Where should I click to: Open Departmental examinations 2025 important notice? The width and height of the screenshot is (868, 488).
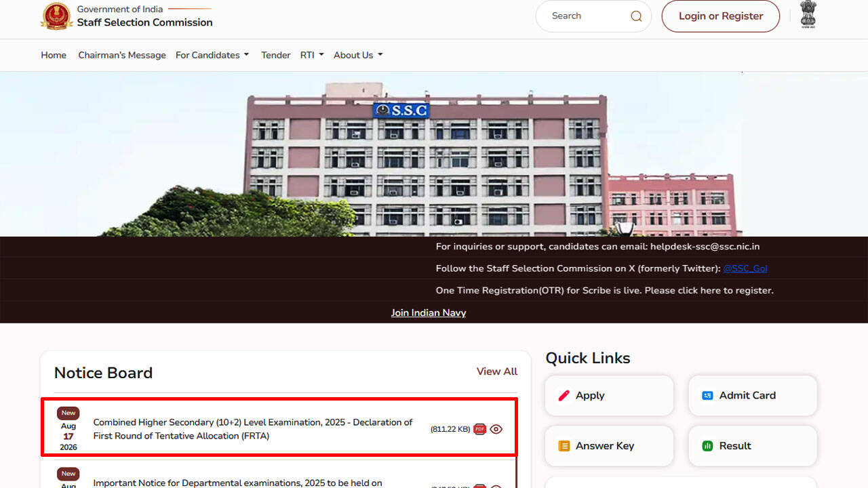coord(237,483)
